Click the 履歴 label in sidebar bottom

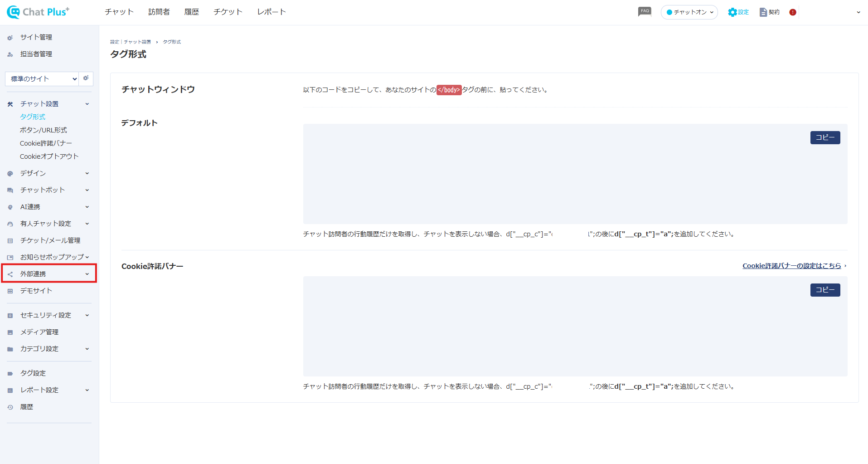pyautogui.click(x=27, y=407)
